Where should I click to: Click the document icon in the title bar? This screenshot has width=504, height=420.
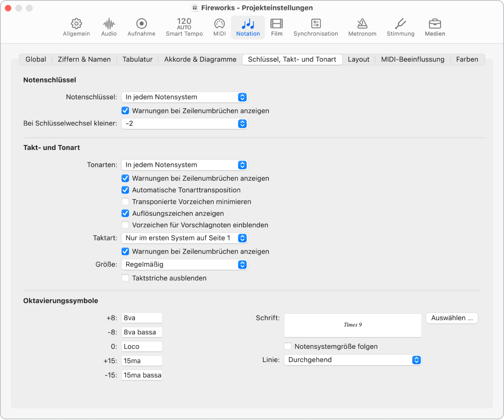pos(195,8)
